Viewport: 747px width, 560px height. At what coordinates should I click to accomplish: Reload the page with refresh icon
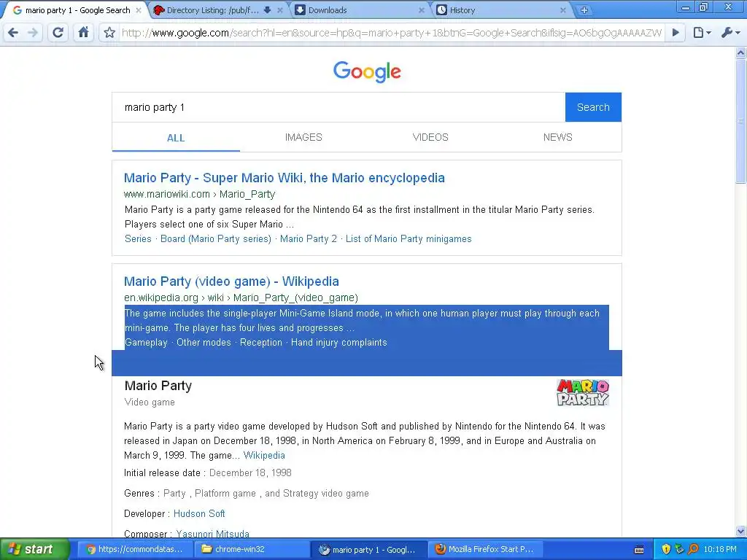(x=58, y=32)
